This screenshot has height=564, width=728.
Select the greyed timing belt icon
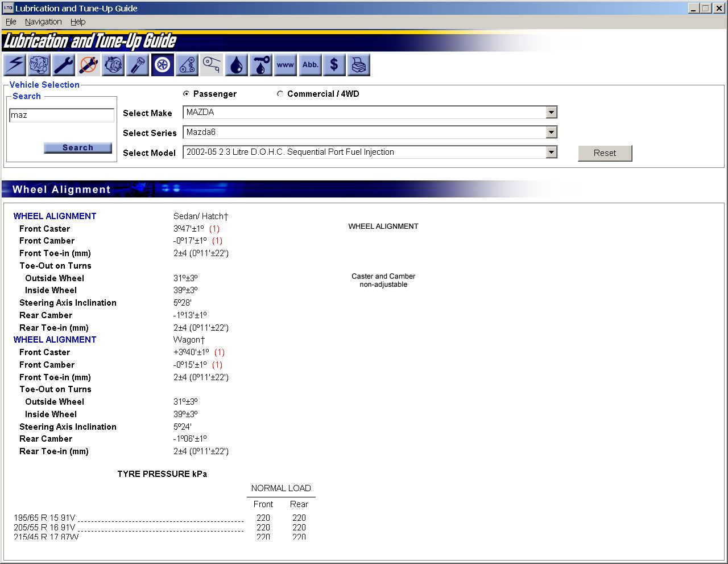click(x=212, y=65)
